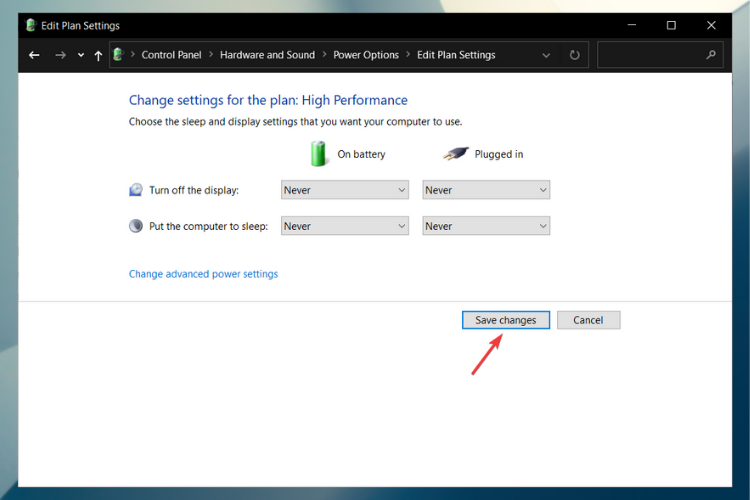Navigate to Power Options breadcrumb

(366, 55)
